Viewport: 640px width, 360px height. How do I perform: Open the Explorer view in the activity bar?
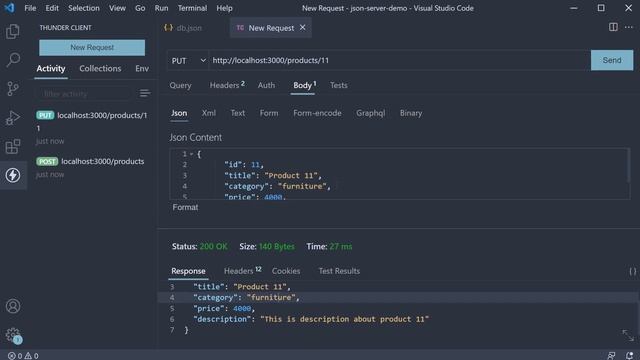[x=13, y=31]
